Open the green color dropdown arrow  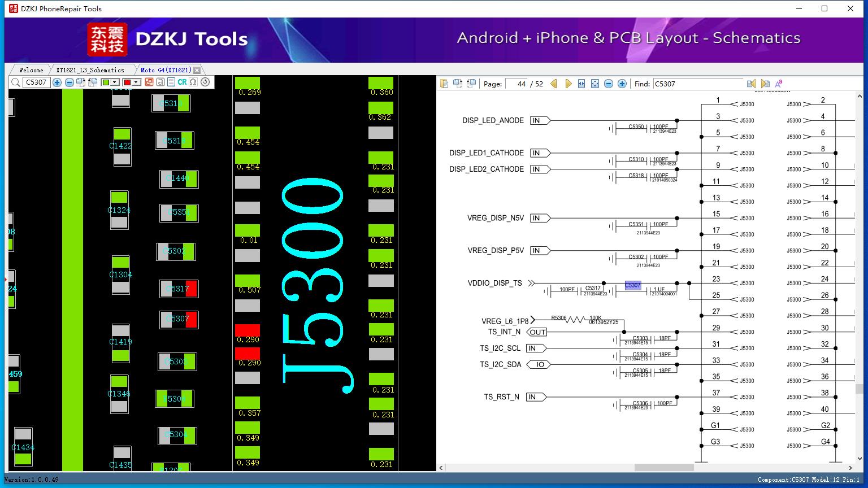point(115,82)
